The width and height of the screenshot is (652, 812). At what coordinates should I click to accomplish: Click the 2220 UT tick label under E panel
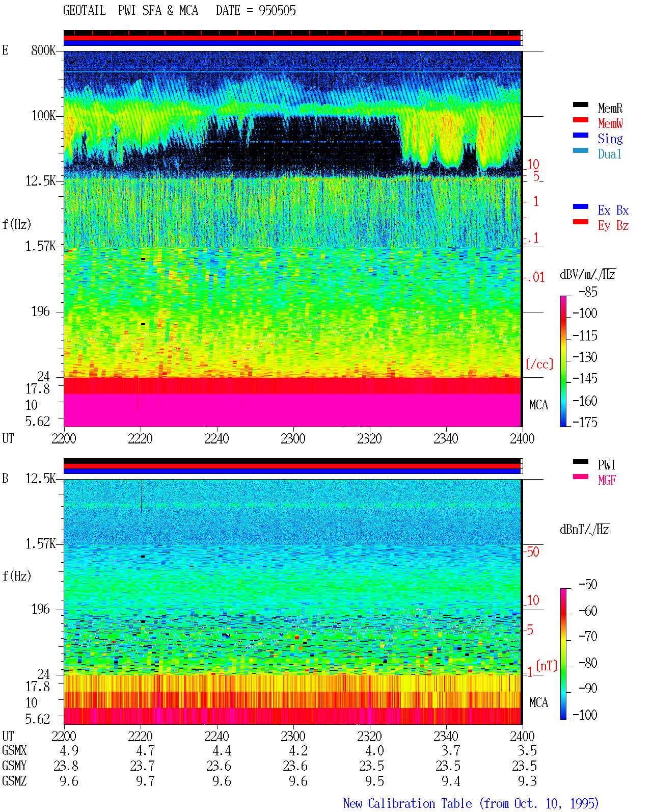coord(140,438)
